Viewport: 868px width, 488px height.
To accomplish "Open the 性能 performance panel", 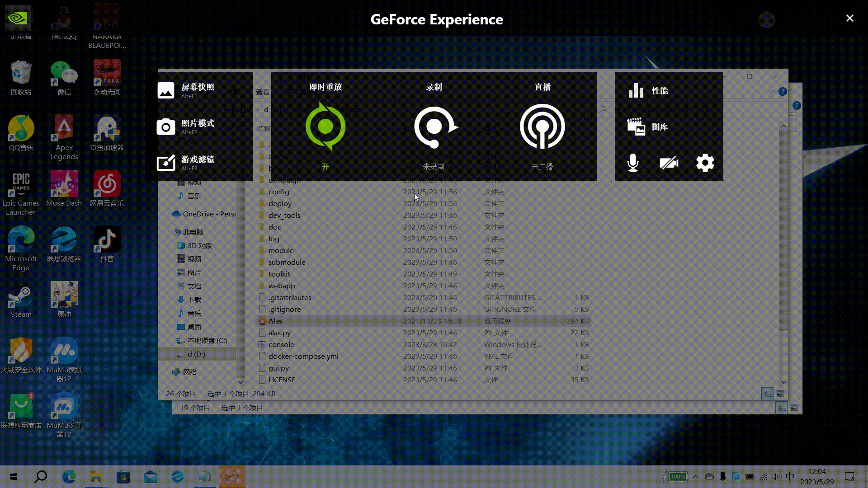I will (x=648, y=90).
